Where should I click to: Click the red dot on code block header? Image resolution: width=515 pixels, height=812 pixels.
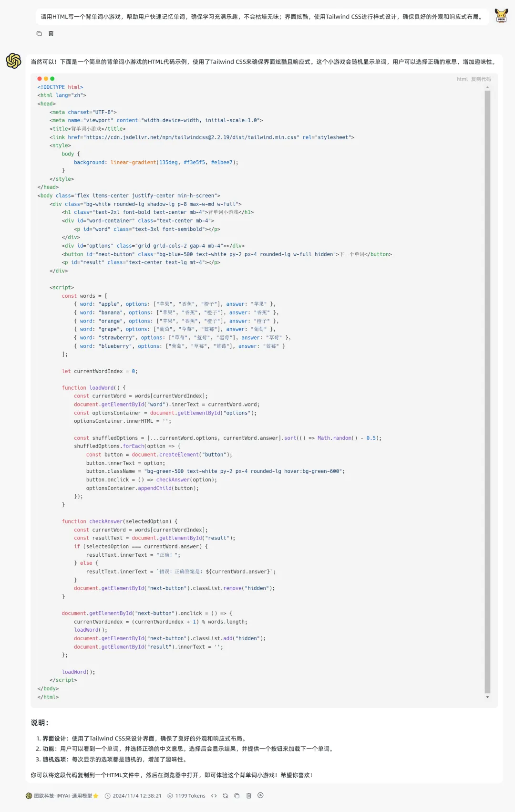(40, 79)
